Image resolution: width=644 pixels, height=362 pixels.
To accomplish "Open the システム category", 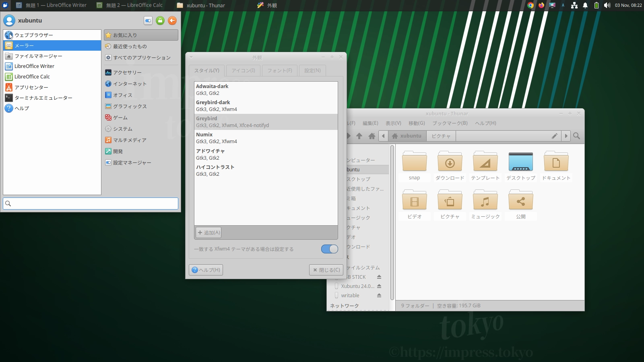I will click(x=141, y=129).
